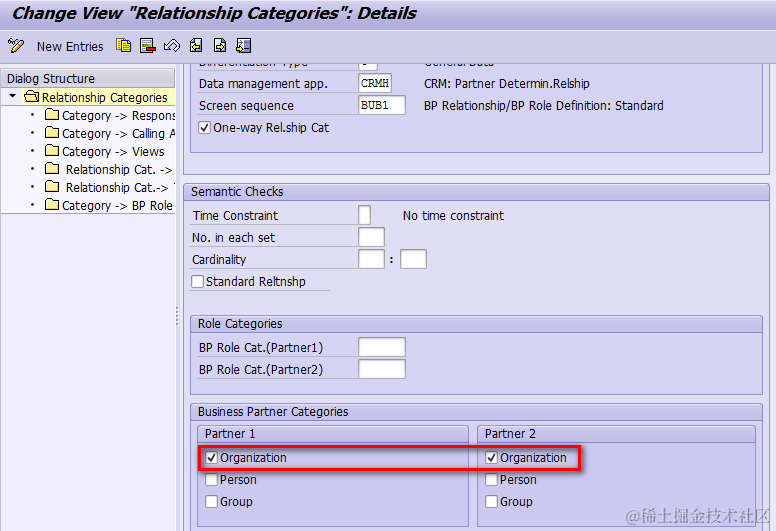Go to Previous Entry icon

(x=196, y=46)
